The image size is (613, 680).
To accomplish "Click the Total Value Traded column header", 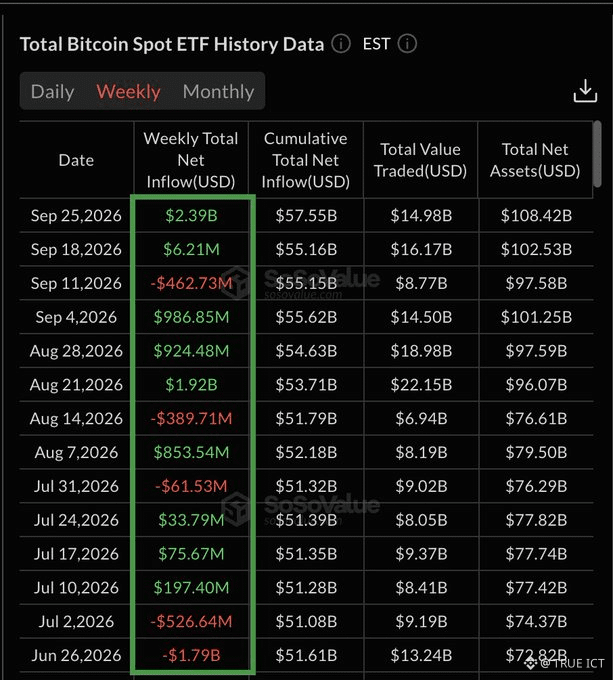I will pyautogui.click(x=421, y=160).
